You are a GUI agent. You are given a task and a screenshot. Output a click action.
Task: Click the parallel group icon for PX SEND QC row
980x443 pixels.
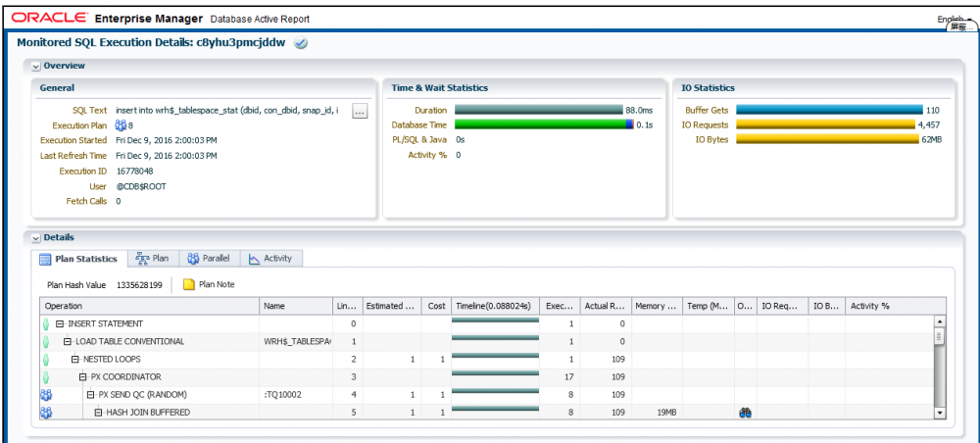coord(45,395)
